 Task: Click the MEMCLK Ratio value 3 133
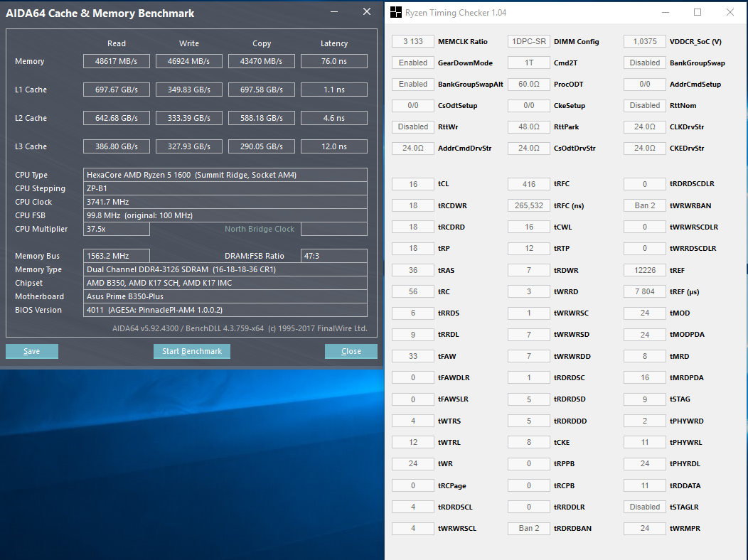point(413,41)
